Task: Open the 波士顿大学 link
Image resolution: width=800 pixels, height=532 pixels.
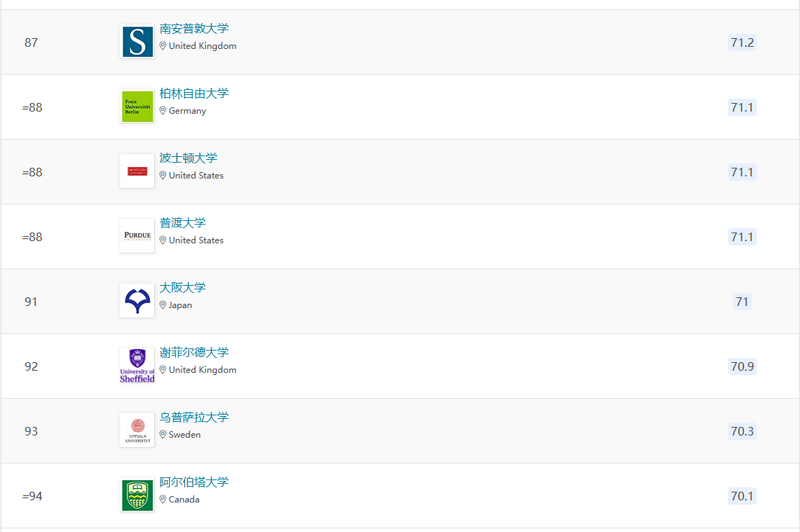Action: [188, 158]
